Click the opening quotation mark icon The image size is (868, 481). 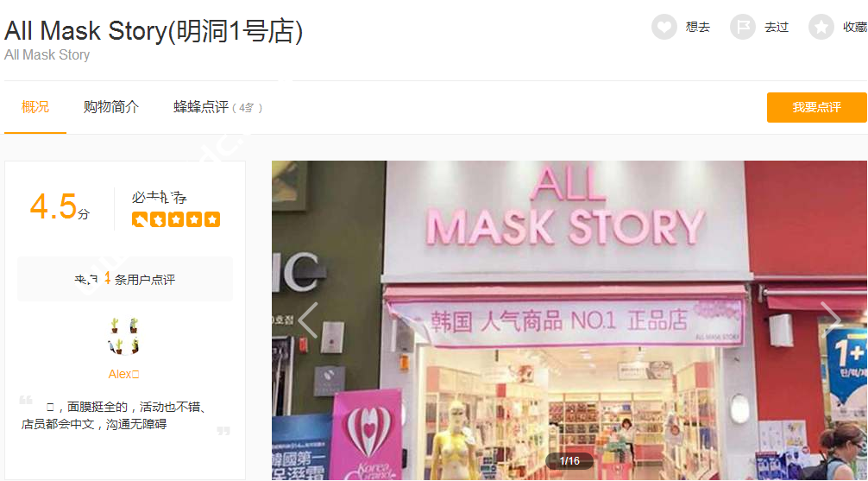click(x=26, y=400)
